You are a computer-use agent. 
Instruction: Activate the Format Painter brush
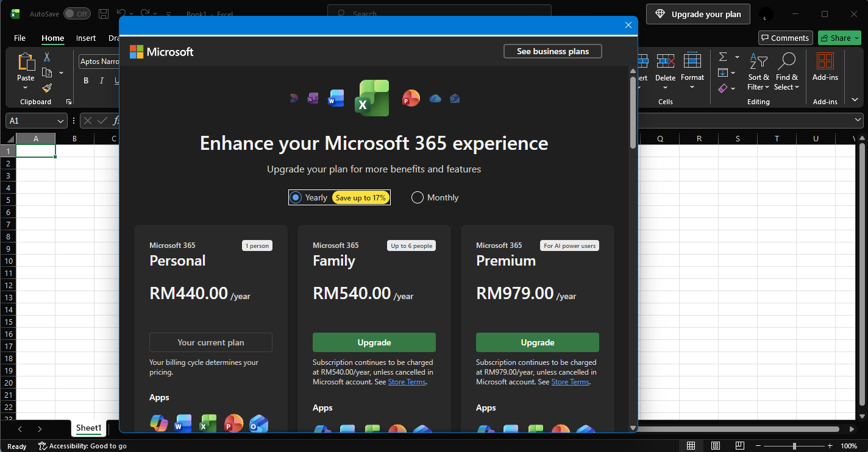tap(47, 88)
